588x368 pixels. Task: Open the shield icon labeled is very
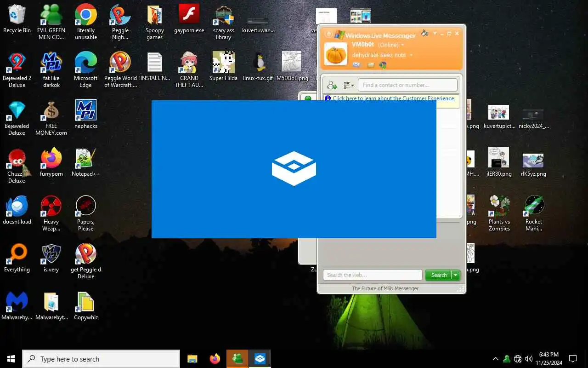(51, 258)
